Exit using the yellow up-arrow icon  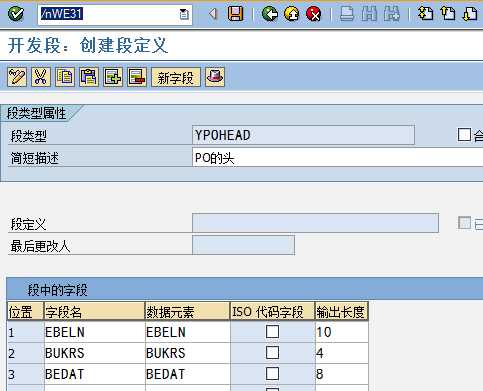coord(292,14)
